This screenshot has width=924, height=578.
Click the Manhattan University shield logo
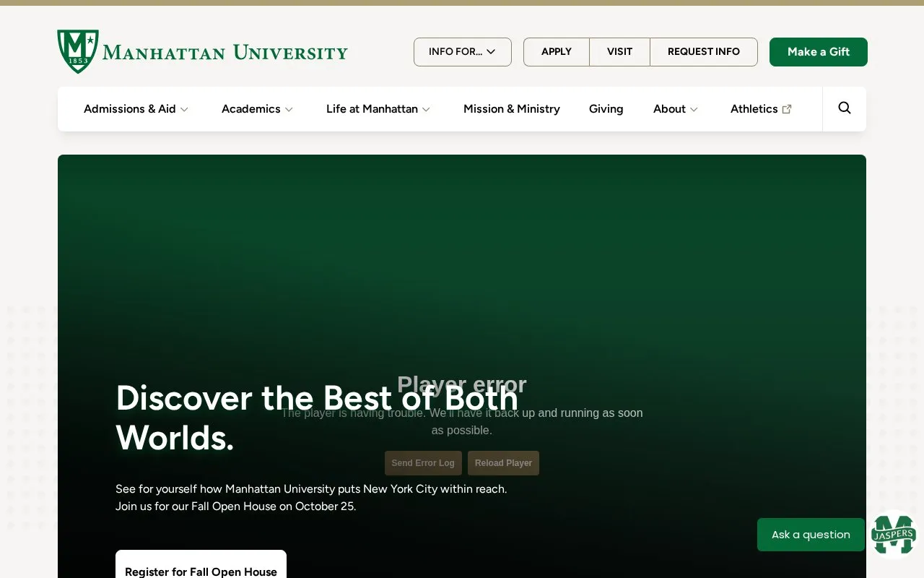pos(78,51)
